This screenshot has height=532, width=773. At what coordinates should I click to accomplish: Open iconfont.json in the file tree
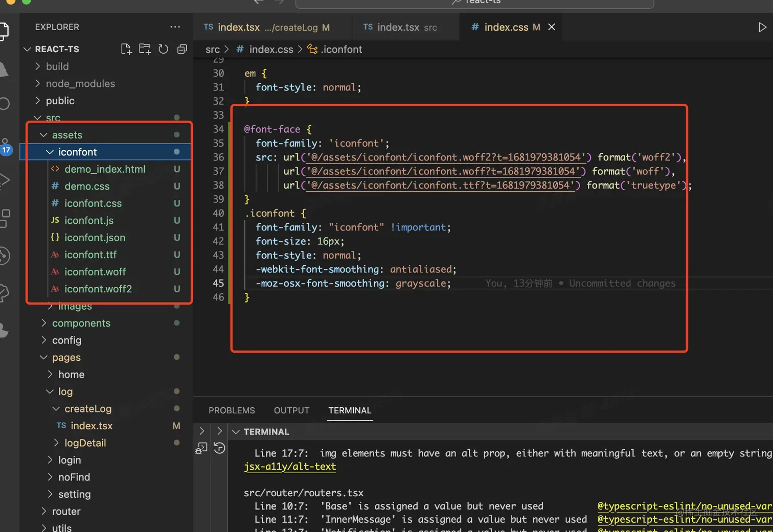click(x=95, y=238)
